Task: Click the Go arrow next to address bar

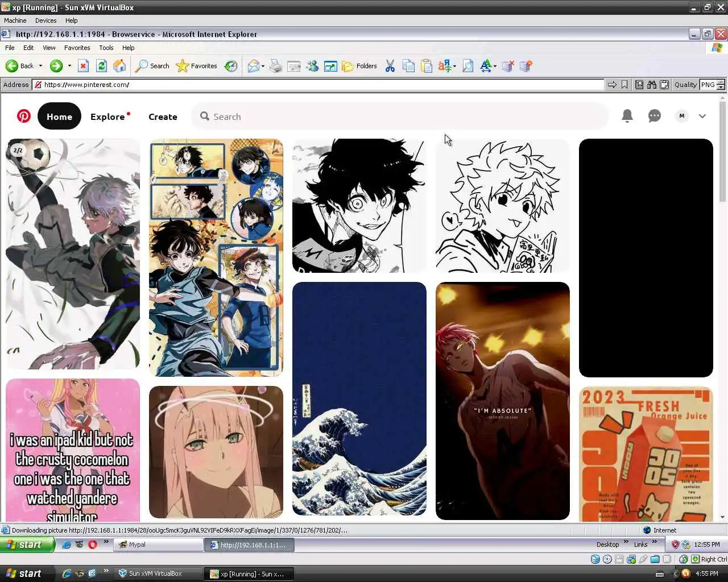Action: pyautogui.click(x=612, y=85)
